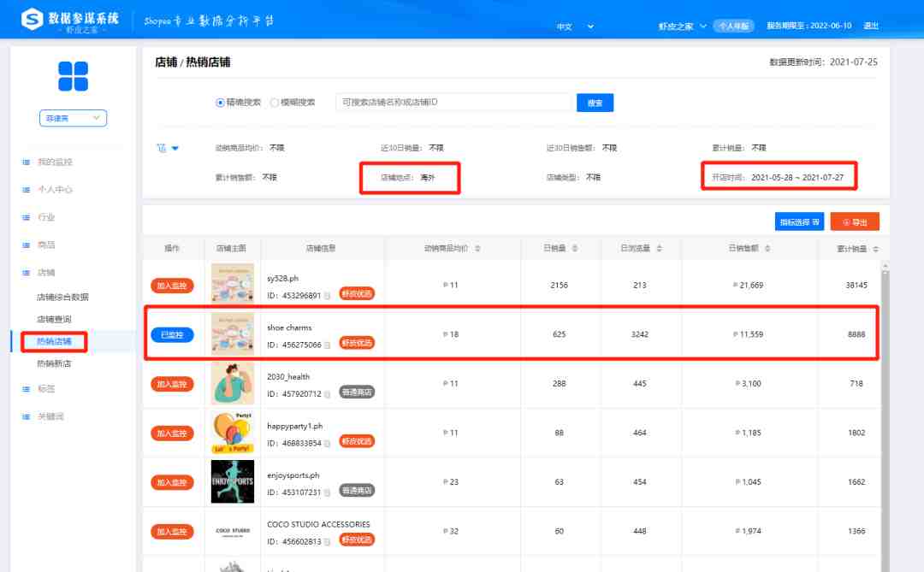The height and width of the screenshot is (572, 924).
Task: Click the blue 搜索 search button
Action: tap(595, 103)
